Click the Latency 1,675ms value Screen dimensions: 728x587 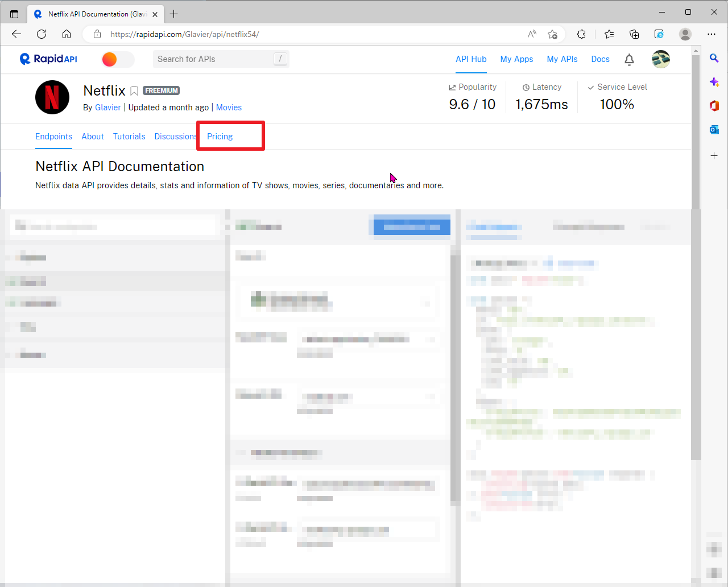pyautogui.click(x=541, y=105)
